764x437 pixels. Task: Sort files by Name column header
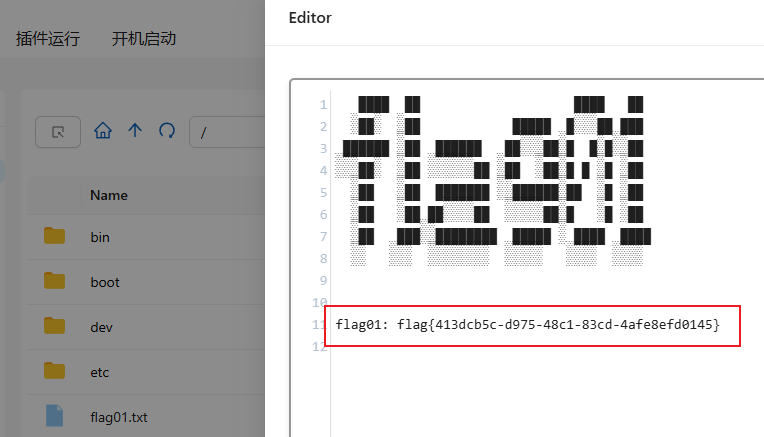(x=109, y=195)
